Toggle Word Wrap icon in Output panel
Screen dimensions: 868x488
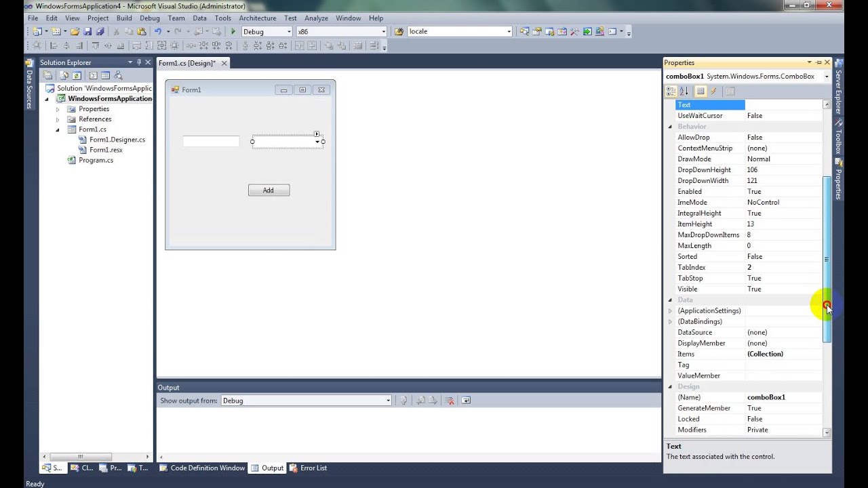pos(466,401)
